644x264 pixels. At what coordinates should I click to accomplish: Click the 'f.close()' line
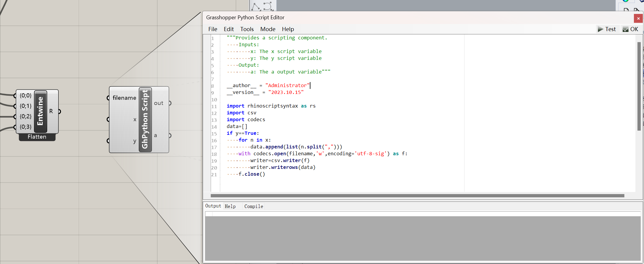(252, 174)
